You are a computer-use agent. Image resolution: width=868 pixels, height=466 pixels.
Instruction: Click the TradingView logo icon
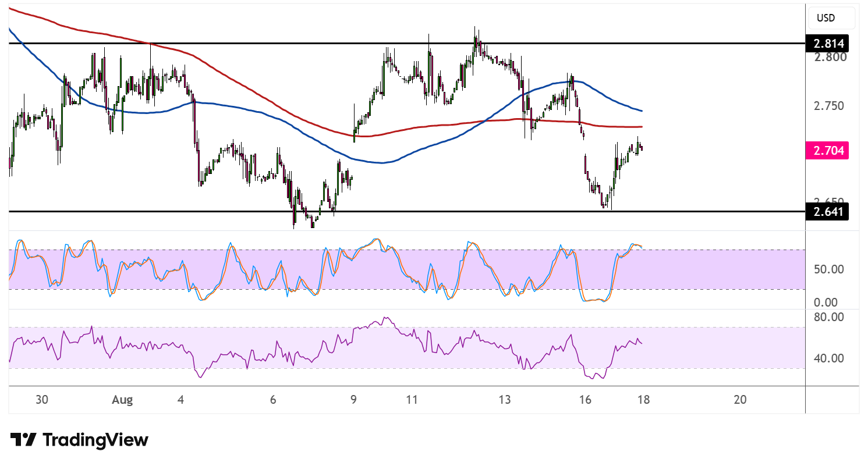coord(24,440)
